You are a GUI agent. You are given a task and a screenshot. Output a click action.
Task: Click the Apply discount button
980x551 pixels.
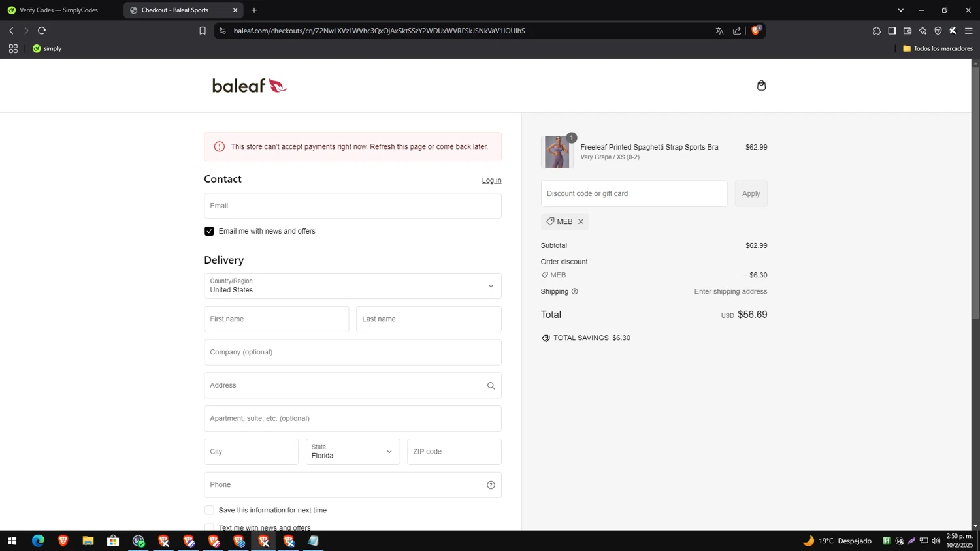751,193
